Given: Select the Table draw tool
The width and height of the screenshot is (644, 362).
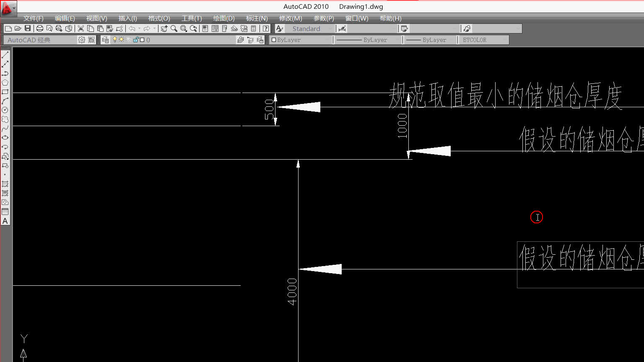Looking at the screenshot, I should [x=5, y=212].
